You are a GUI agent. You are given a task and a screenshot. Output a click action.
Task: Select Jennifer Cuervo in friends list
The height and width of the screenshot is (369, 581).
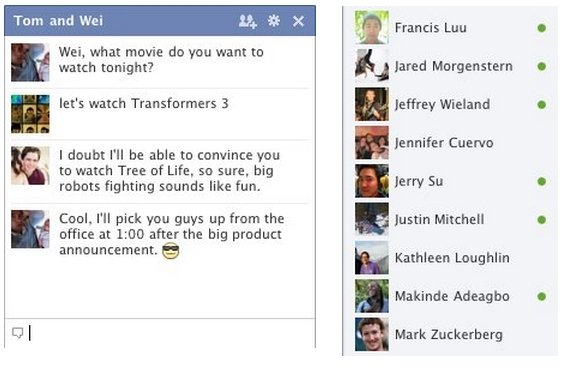(x=450, y=143)
